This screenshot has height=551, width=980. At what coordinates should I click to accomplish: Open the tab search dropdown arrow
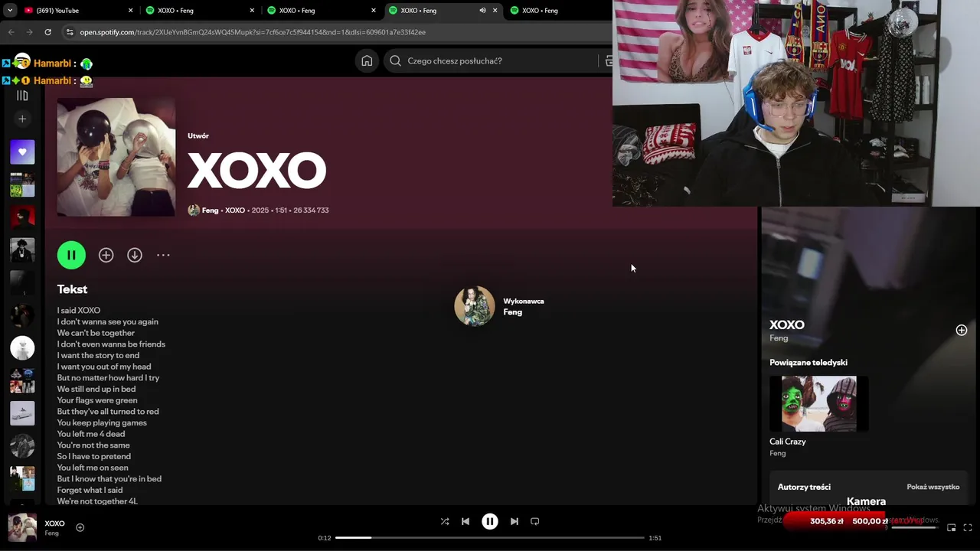[10, 11]
